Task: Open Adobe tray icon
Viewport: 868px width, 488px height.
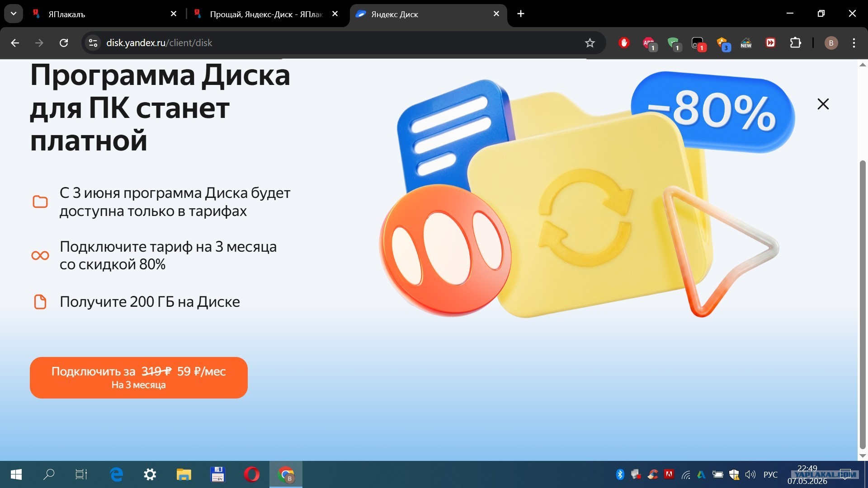Action: [669, 474]
